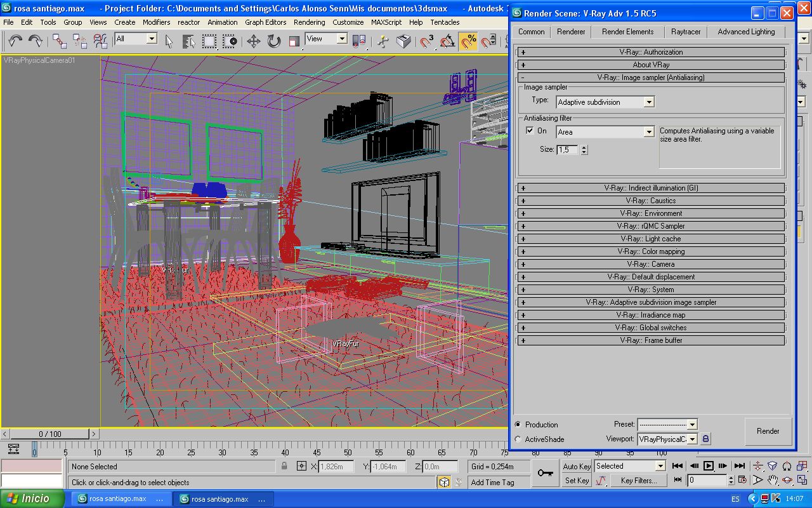Activate the Select and Link tool
The image size is (812, 508).
point(60,41)
